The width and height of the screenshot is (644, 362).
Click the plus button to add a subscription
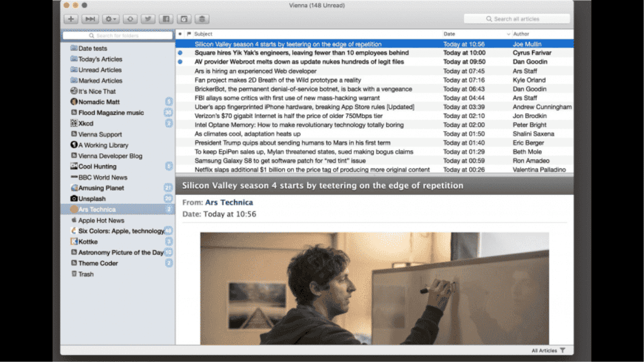(x=71, y=19)
